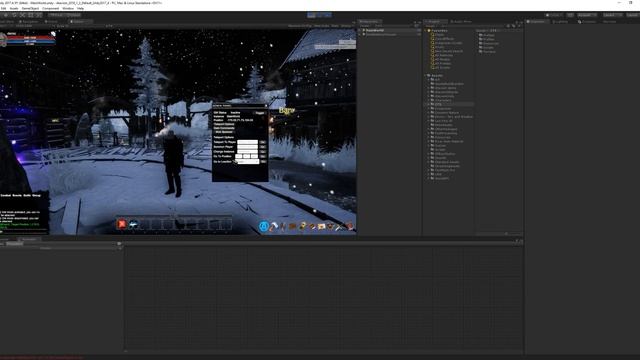The height and width of the screenshot is (360, 640).
Task: Close the in-game admin panel
Action: [x=266, y=106]
